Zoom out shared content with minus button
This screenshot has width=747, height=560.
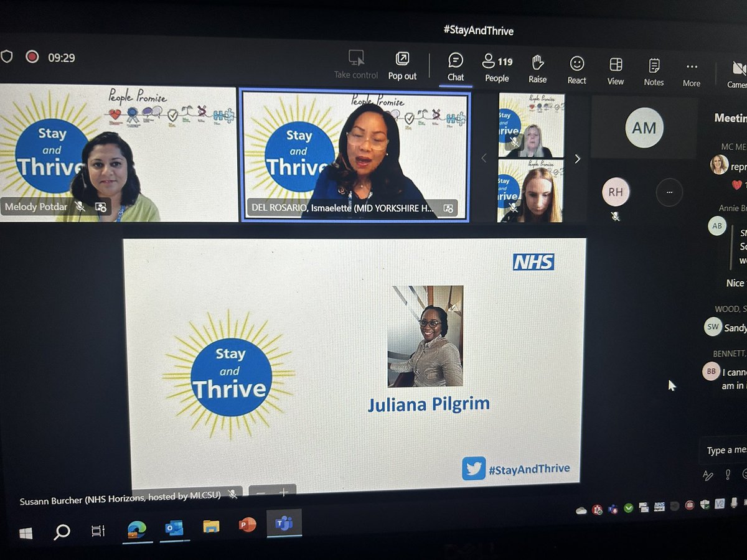pos(260,493)
